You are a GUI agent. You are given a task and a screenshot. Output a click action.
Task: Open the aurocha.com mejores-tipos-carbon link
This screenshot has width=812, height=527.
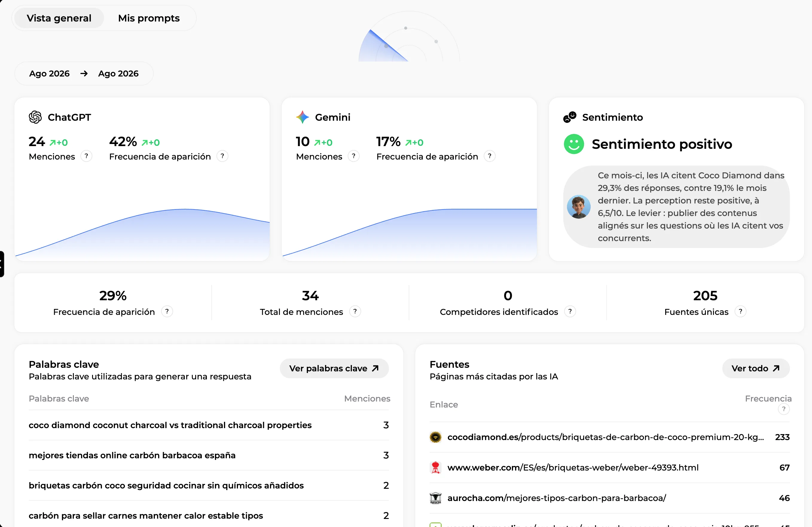pos(556,498)
